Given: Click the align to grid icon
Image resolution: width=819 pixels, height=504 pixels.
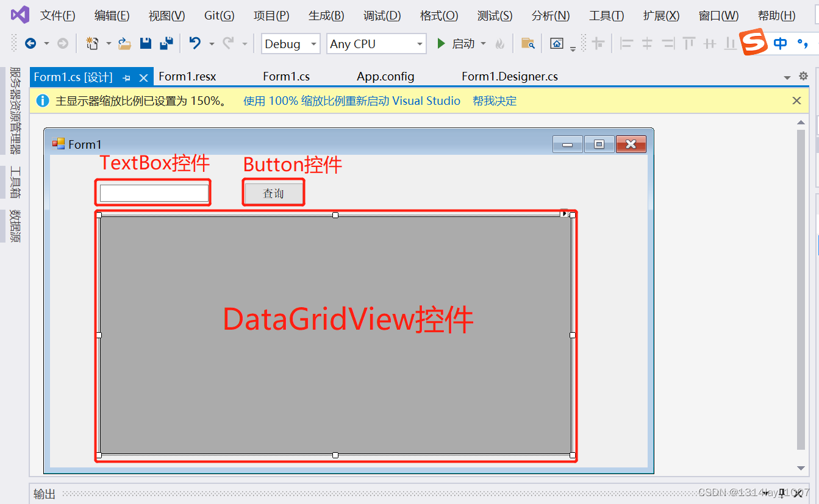Looking at the screenshot, I should tap(599, 43).
